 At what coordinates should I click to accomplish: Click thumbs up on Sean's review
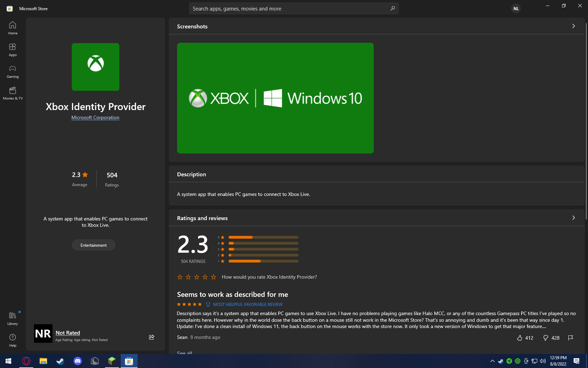(520, 338)
